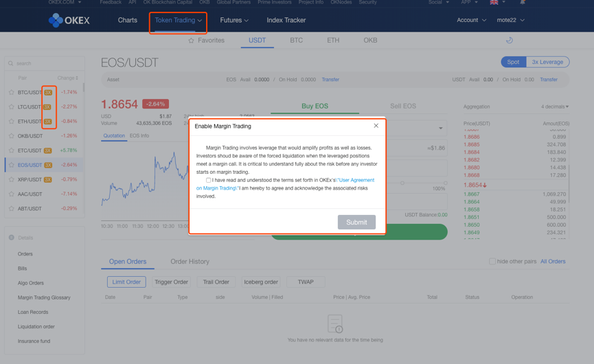Focus the pair search field
Screen dimensions: 594x364
(45, 63)
